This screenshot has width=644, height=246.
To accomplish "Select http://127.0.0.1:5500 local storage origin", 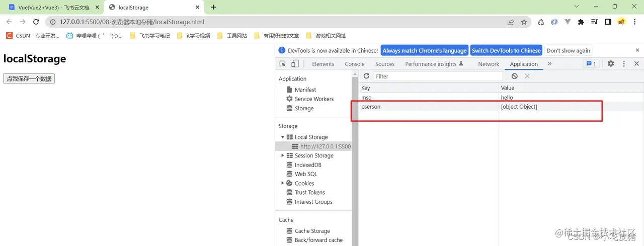I will point(325,146).
